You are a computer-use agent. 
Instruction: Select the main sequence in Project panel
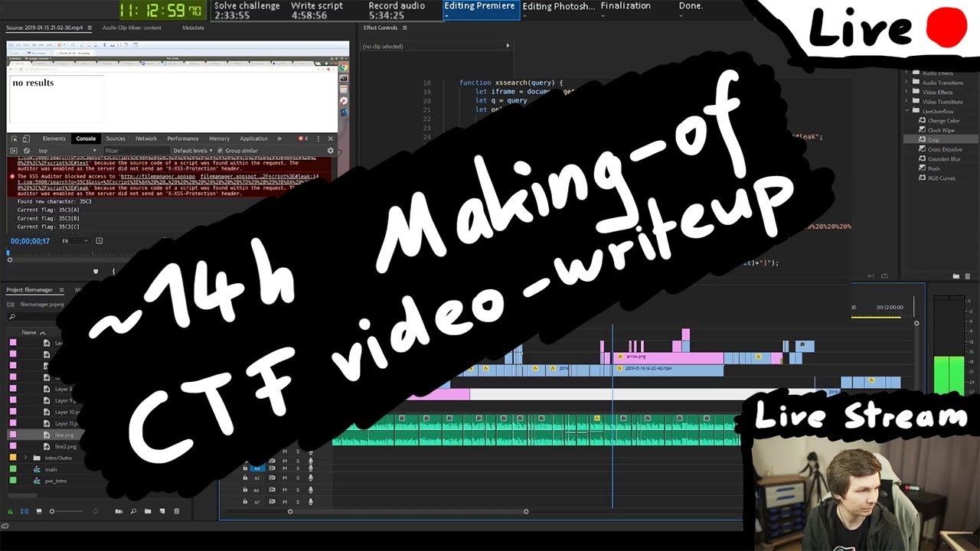tap(51, 469)
